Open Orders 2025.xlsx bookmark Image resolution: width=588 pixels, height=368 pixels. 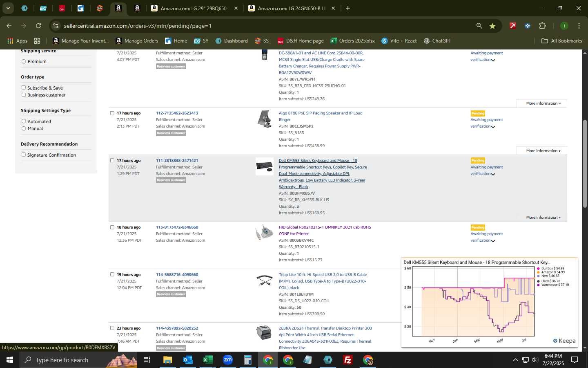pyautogui.click(x=352, y=41)
